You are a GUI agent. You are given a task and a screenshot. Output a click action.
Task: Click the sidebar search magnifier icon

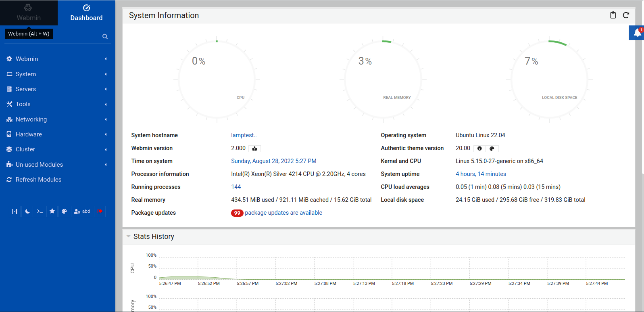105,36
